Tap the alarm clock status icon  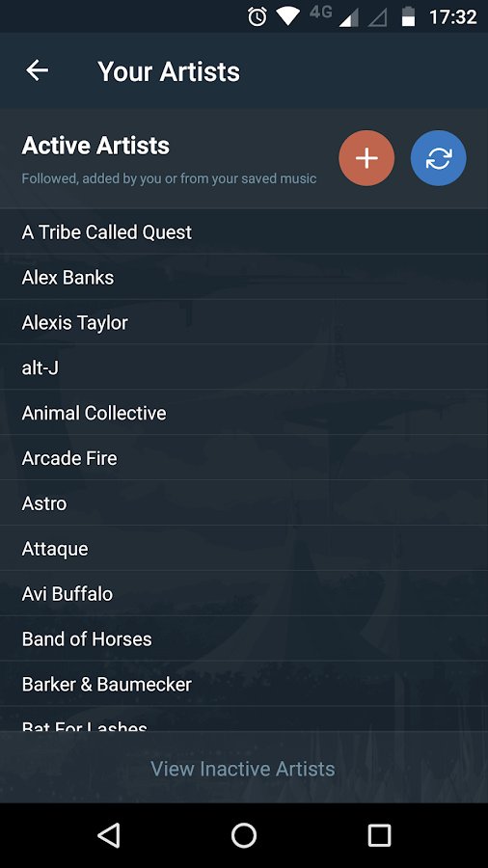tap(258, 16)
